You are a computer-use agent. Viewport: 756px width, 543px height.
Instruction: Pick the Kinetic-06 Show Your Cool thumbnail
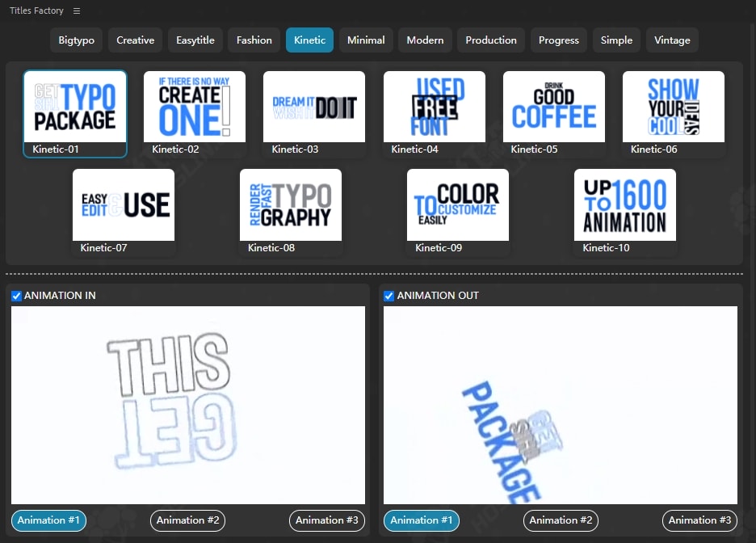(x=673, y=107)
